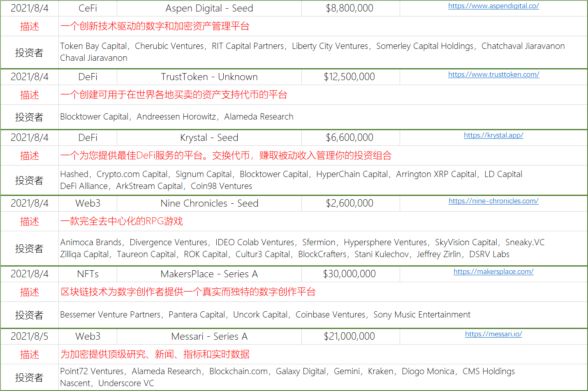Follow the krystal.app hyperlink
The height and width of the screenshot is (391, 588).
(493, 135)
